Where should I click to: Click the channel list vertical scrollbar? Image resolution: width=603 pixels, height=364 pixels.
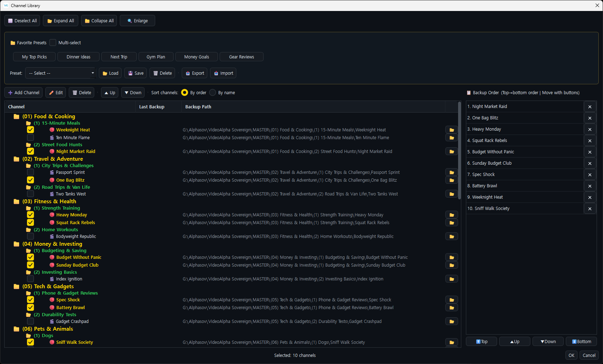[459, 150]
